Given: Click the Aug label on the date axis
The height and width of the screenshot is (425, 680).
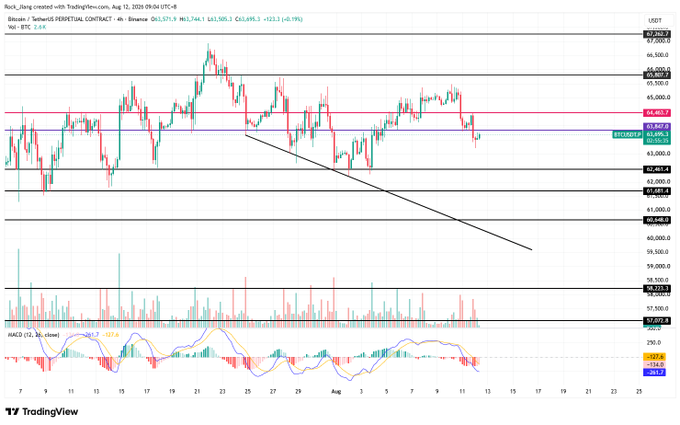Looking at the screenshot, I should click(336, 391).
